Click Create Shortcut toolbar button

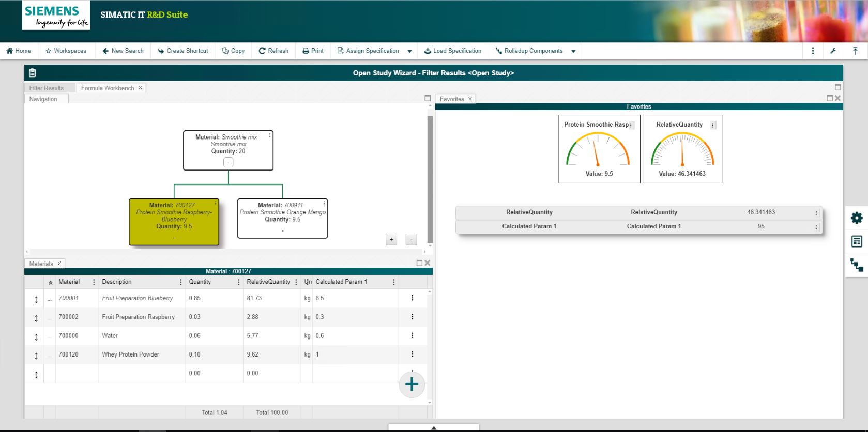(183, 51)
